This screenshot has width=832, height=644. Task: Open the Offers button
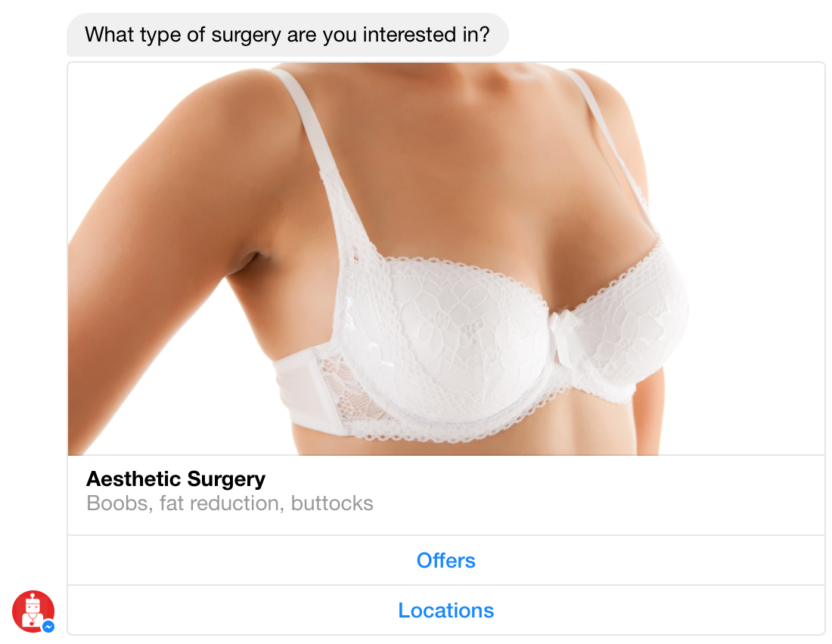(x=445, y=560)
